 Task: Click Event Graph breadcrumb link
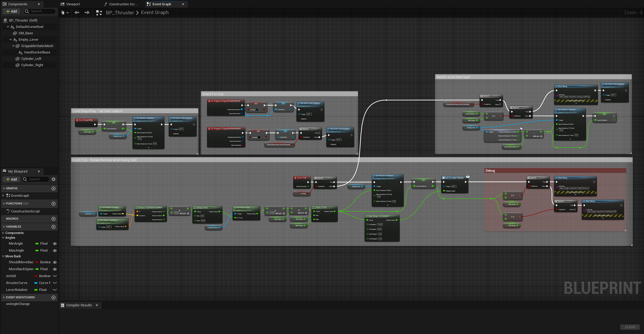click(155, 12)
